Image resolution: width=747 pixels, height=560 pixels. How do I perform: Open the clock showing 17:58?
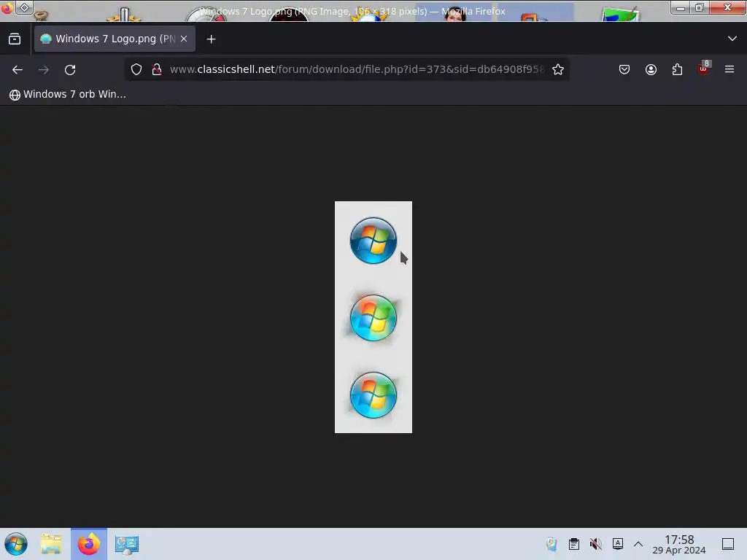pyautogui.click(x=679, y=544)
